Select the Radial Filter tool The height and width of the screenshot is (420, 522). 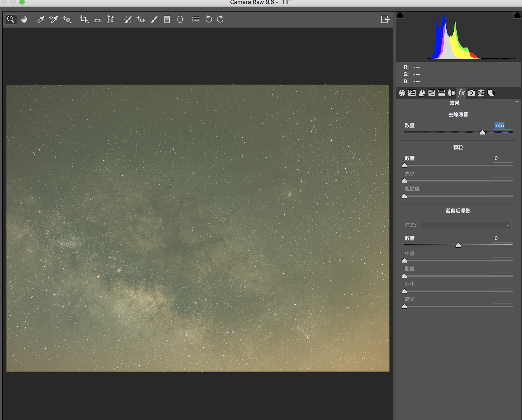180,19
